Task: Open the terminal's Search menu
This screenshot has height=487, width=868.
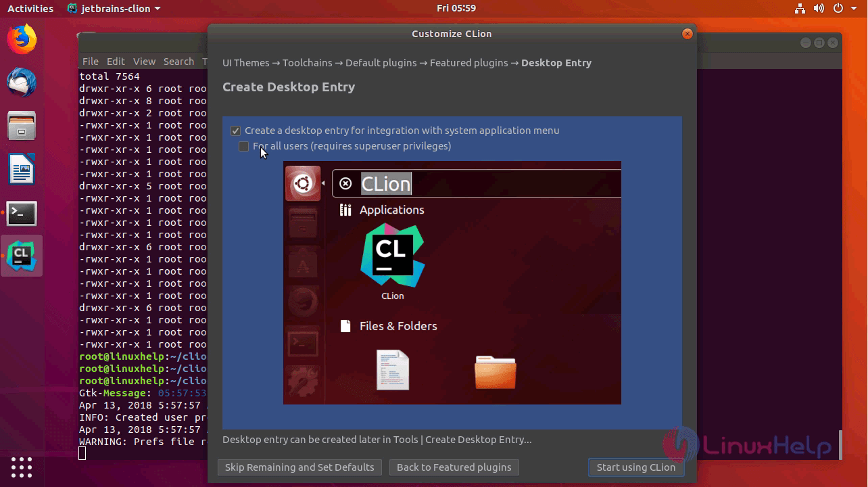Action: point(178,61)
